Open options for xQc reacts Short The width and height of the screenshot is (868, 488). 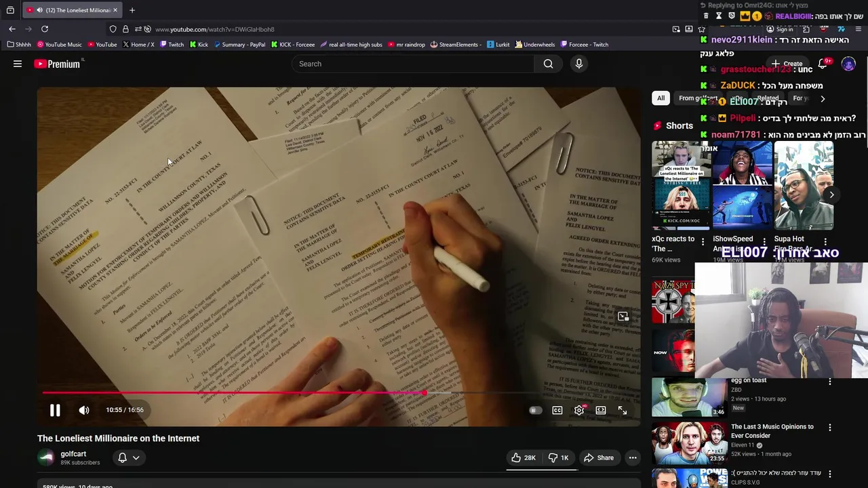pos(703,242)
